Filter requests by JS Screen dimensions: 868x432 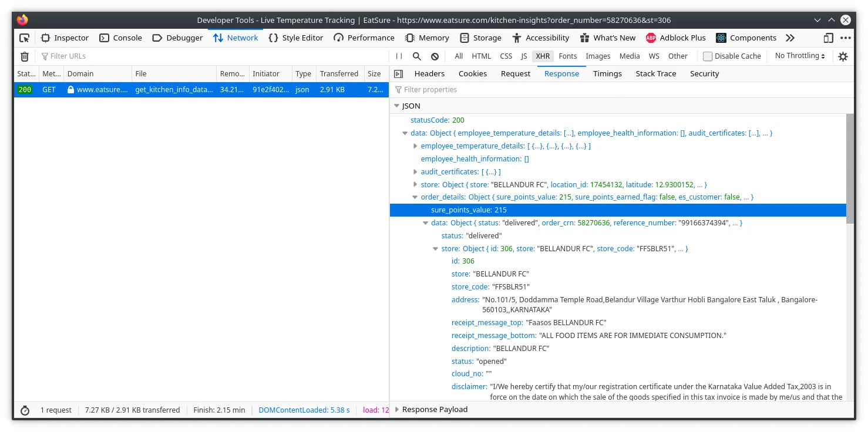[x=524, y=56]
